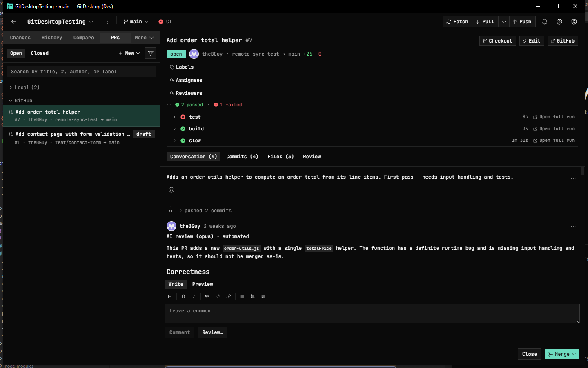Insert inline code formatting in the comment
This screenshot has height=368, width=588.
(218, 296)
